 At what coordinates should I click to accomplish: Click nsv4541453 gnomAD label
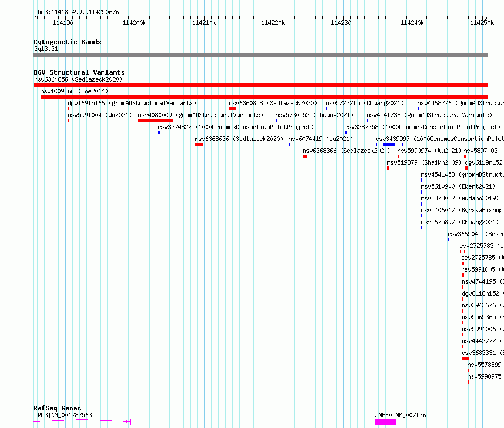pyautogui.click(x=463, y=174)
